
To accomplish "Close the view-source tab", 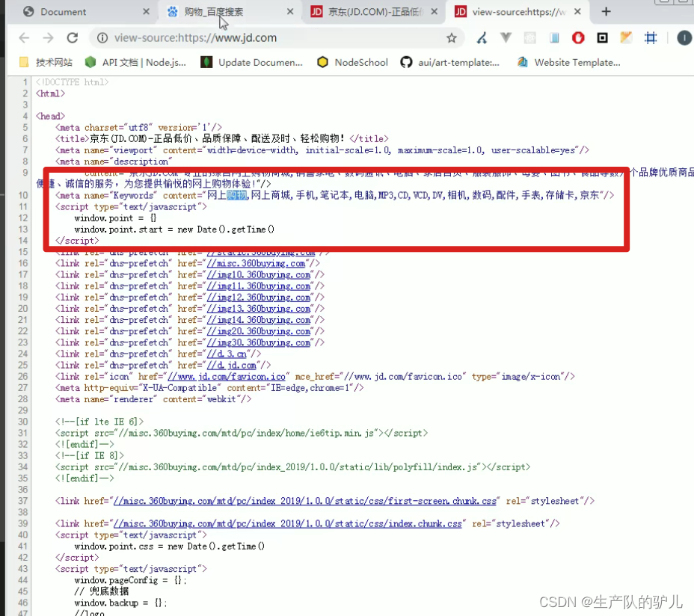I will click(x=577, y=12).
